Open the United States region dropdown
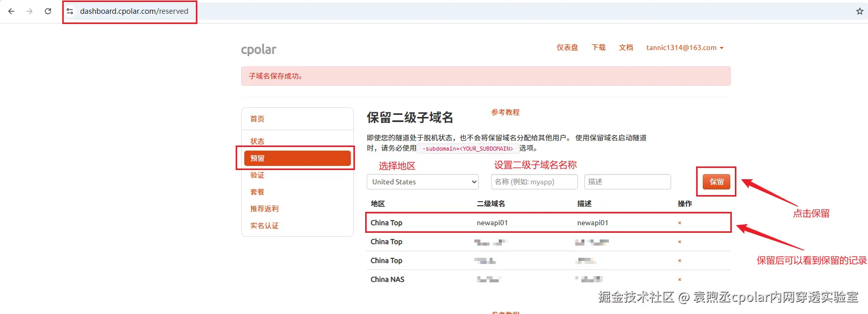 (423, 182)
